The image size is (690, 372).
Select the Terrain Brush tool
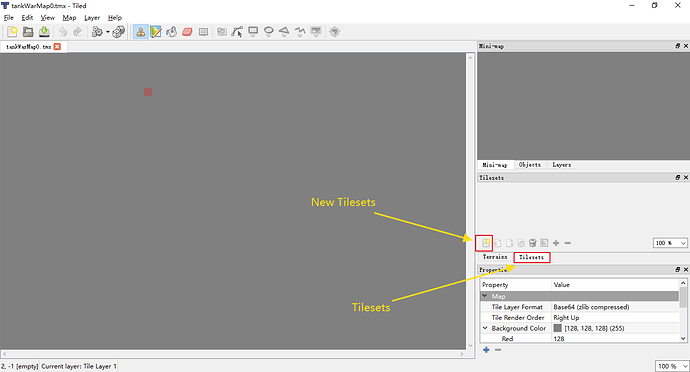pos(156,32)
